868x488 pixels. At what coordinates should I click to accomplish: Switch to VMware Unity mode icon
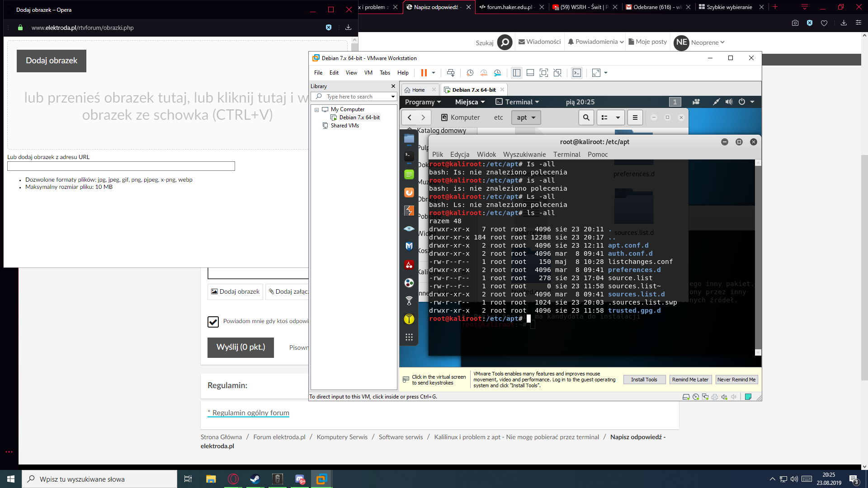pos(557,73)
